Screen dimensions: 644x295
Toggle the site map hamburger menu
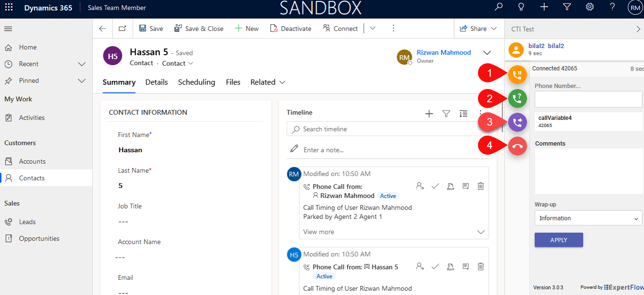[8, 29]
